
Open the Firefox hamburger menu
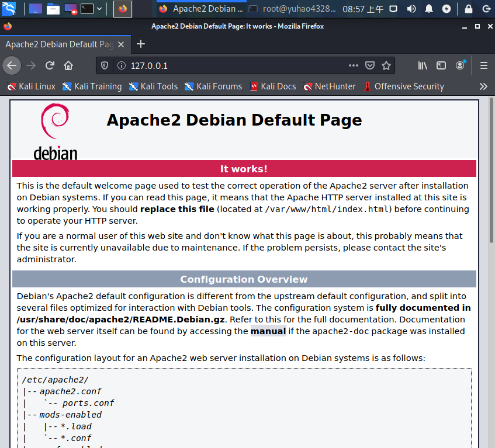pyautogui.click(x=484, y=65)
